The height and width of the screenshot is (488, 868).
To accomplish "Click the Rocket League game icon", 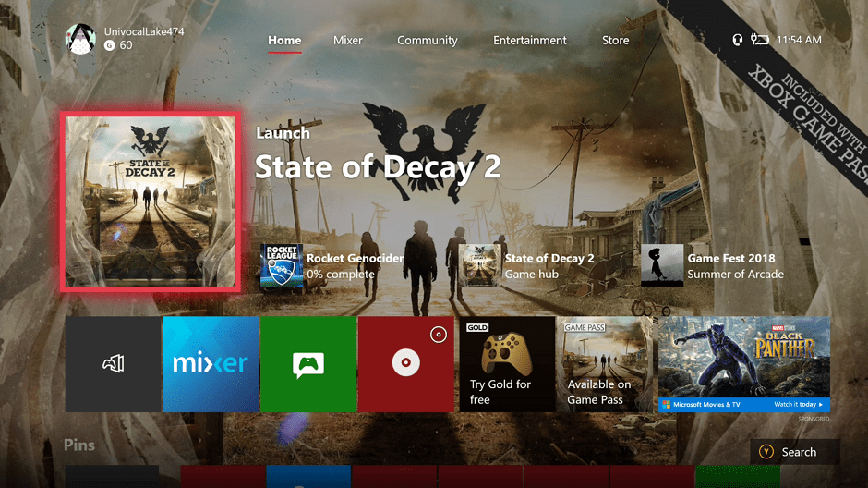I will pyautogui.click(x=281, y=265).
